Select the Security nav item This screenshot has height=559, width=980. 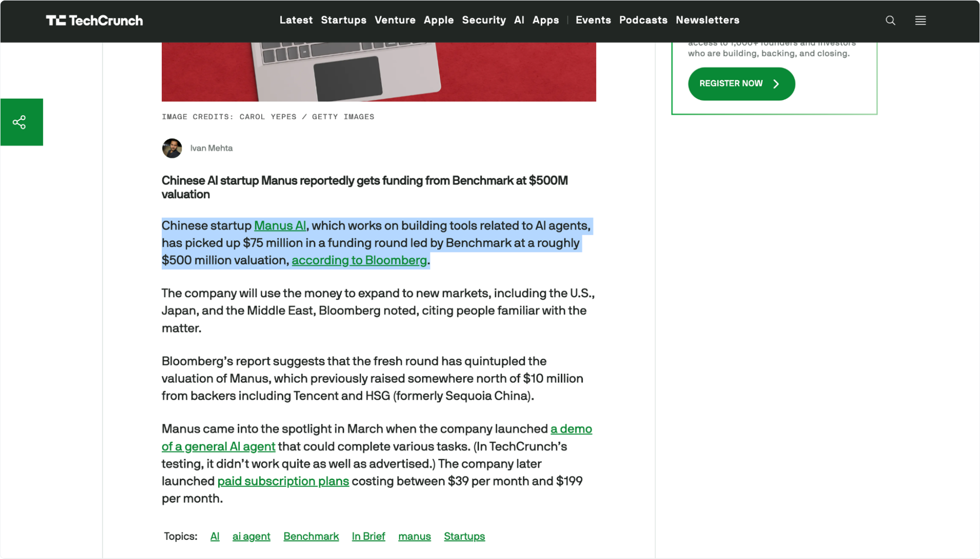tap(483, 20)
